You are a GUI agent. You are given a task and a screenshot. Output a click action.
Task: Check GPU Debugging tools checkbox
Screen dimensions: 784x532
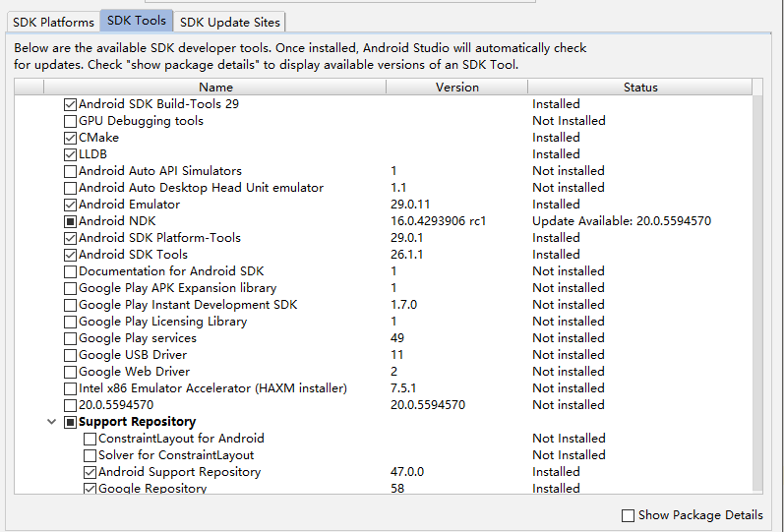70,121
